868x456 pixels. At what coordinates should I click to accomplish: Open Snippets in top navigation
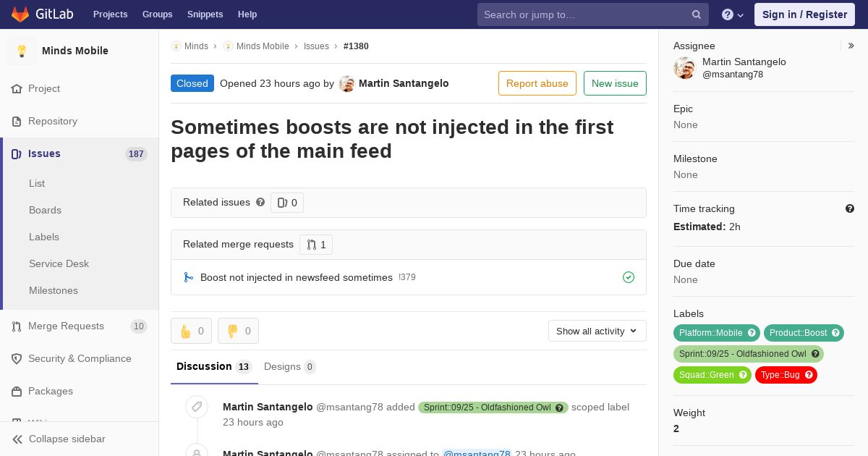[205, 14]
